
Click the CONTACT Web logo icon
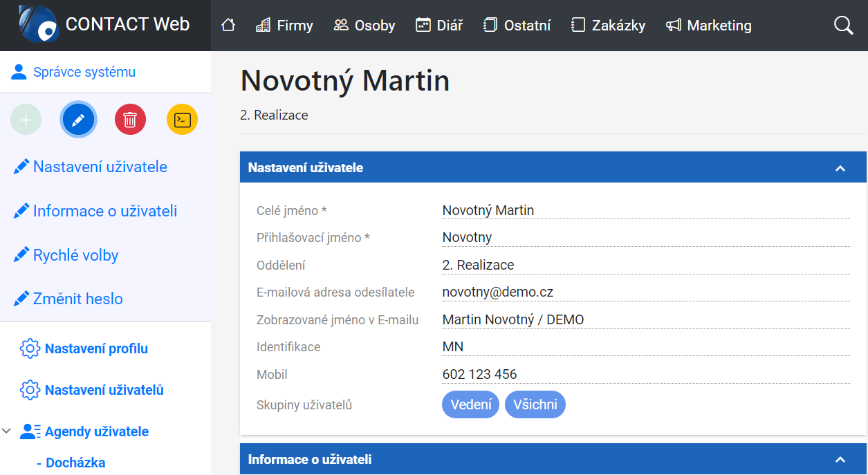[39, 25]
